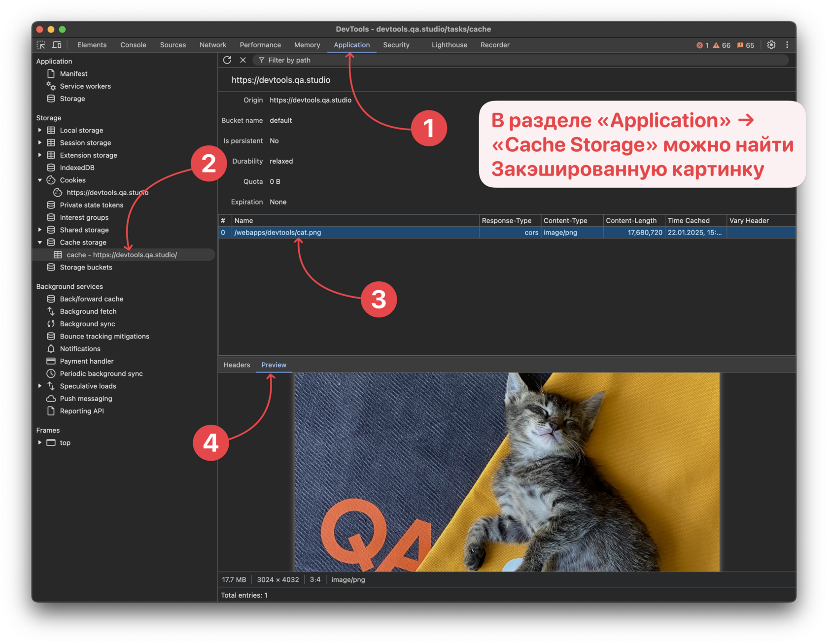The image size is (828, 644).
Task: Click the red errors counter icon
Action: pos(702,45)
